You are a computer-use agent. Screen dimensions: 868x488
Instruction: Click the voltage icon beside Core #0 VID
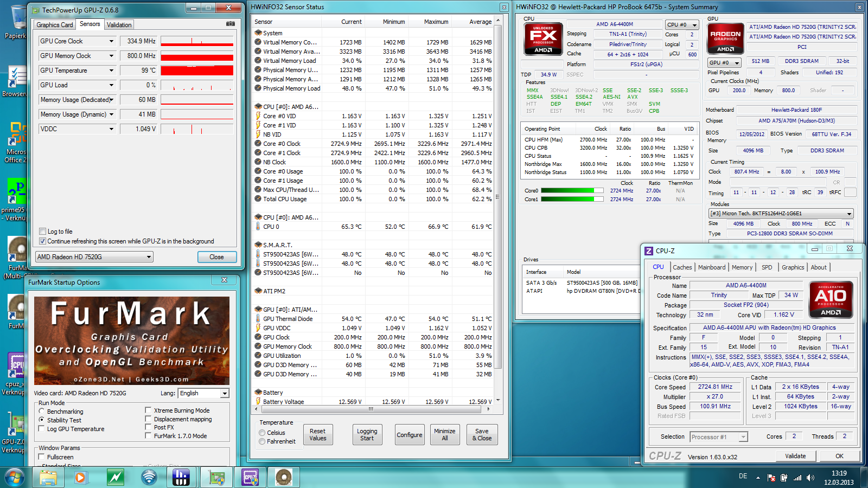[258, 116]
